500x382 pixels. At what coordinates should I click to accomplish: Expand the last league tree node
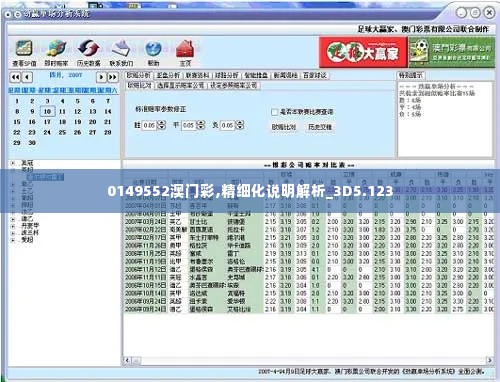(x=13, y=240)
